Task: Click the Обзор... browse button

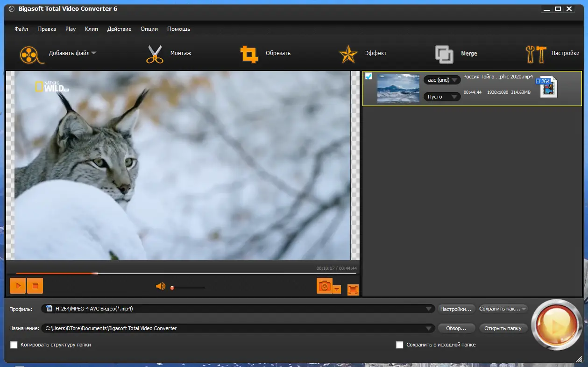Action: click(456, 328)
